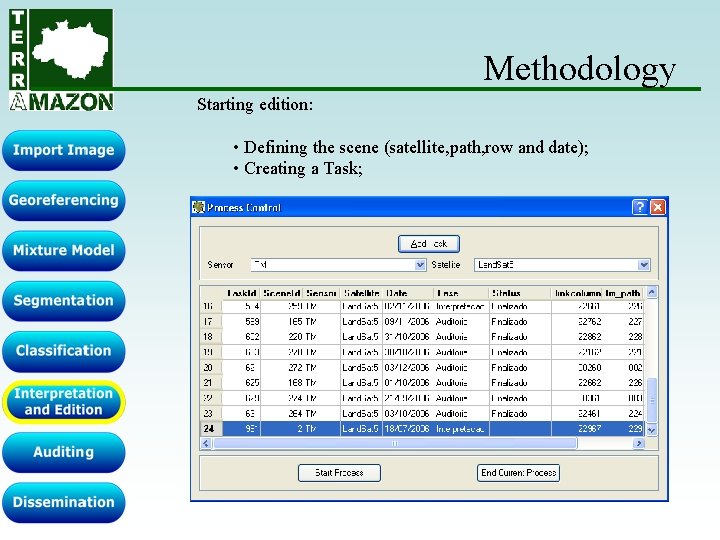This screenshot has height=540, width=720.
Task: Click linkcolumn cell 22967 in row 24
Action: coord(577,428)
